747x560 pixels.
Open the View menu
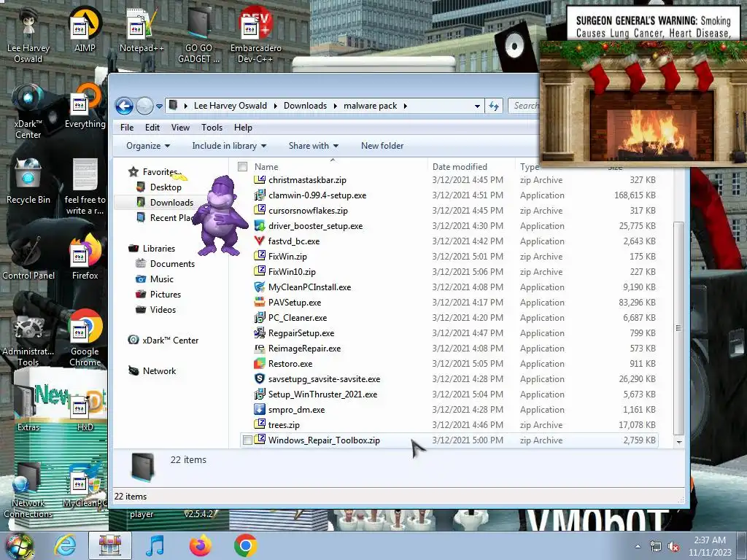point(180,128)
